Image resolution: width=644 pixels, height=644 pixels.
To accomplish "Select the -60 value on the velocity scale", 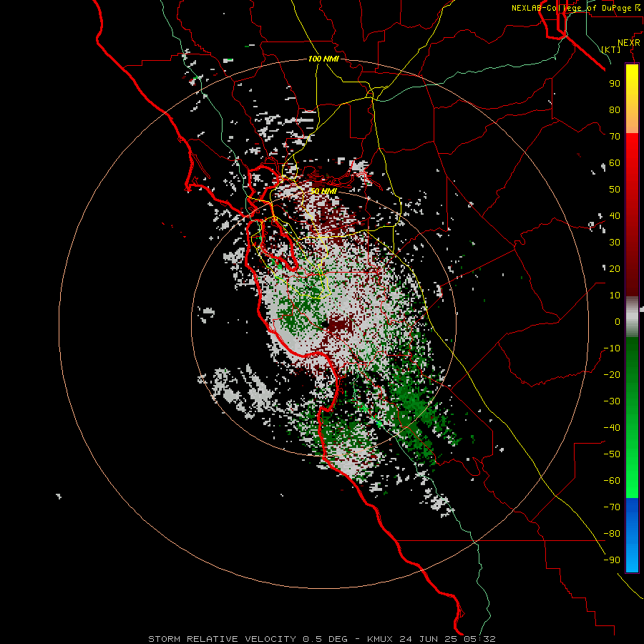I will click(x=612, y=481).
